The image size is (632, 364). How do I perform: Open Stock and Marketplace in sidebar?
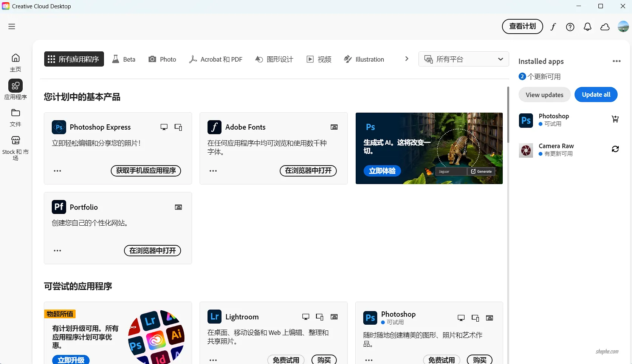(15, 148)
